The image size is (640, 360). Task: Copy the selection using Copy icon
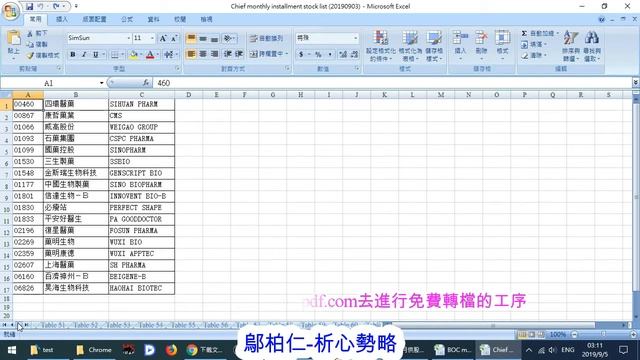tap(38, 44)
